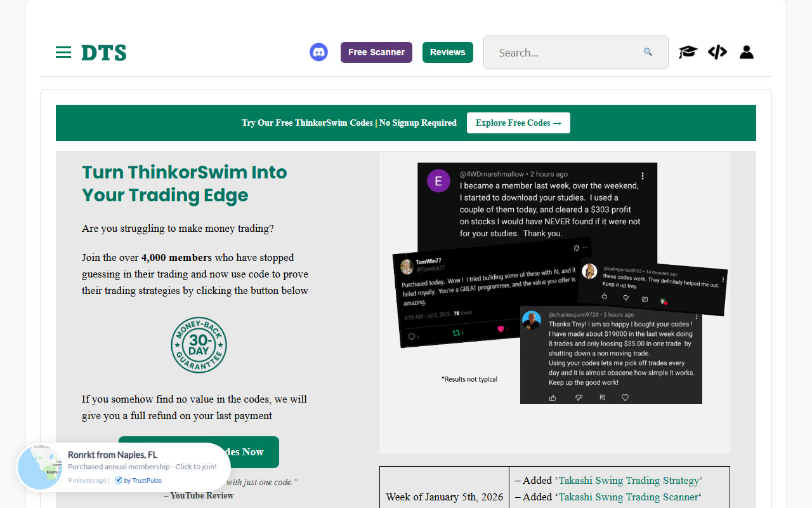Image resolution: width=812 pixels, height=508 pixels.
Task: Click the by TrustPulse attribution link
Action: [138, 481]
